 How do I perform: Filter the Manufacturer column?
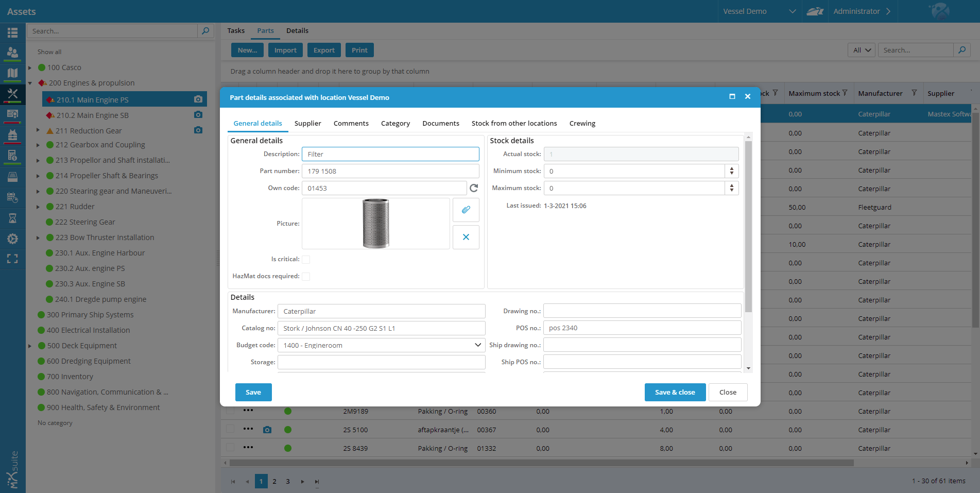coord(914,93)
